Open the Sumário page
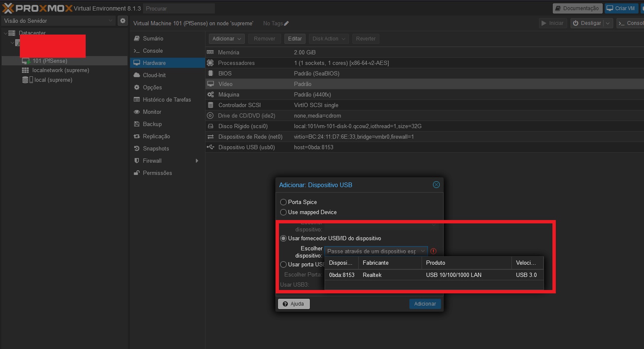This screenshot has height=349, width=644. click(167, 38)
